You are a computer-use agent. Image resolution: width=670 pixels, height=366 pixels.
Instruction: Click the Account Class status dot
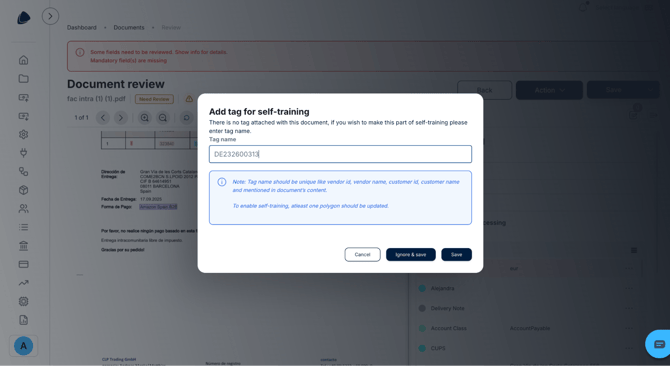click(x=422, y=328)
